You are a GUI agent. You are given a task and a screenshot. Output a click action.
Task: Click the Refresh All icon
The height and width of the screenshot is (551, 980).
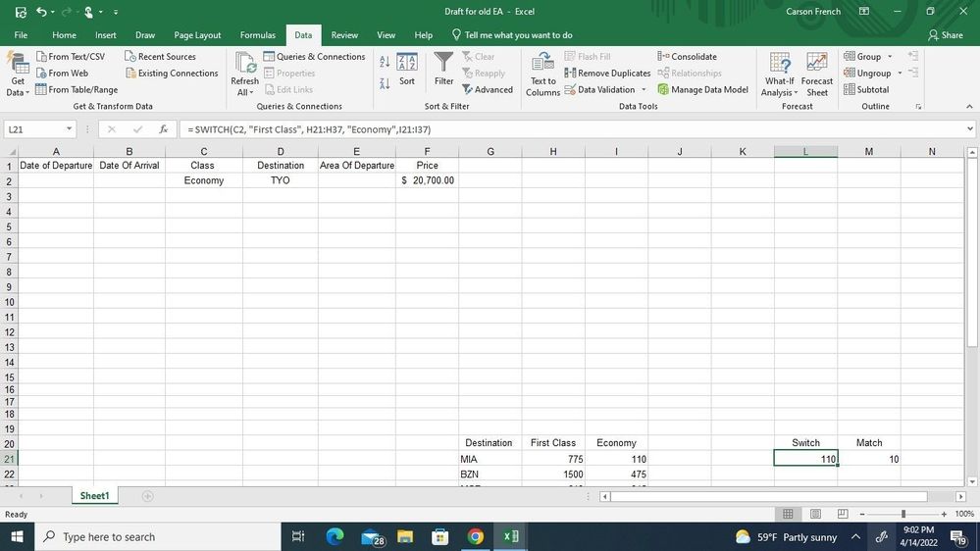point(244,75)
